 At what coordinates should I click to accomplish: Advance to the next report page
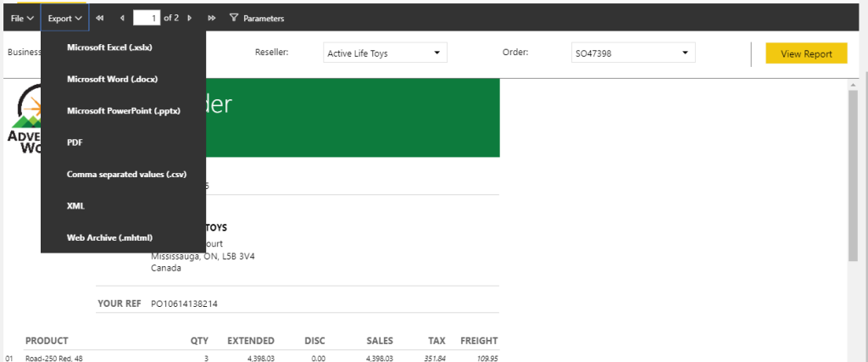click(x=189, y=18)
